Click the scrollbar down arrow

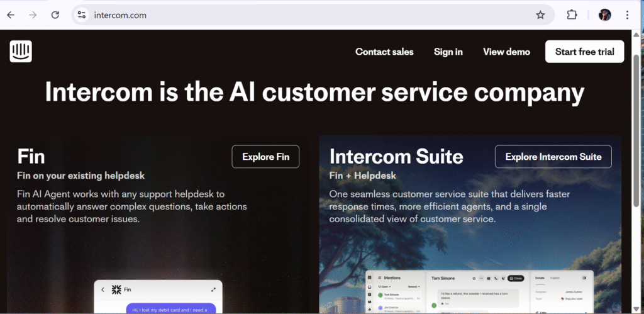click(636, 310)
